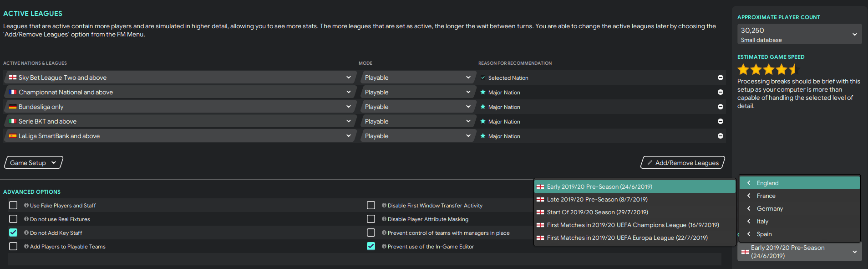This screenshot has width=868, height=269.
Task: Change mode for the Serie BKT row
Action: click(x=418, y=121)
